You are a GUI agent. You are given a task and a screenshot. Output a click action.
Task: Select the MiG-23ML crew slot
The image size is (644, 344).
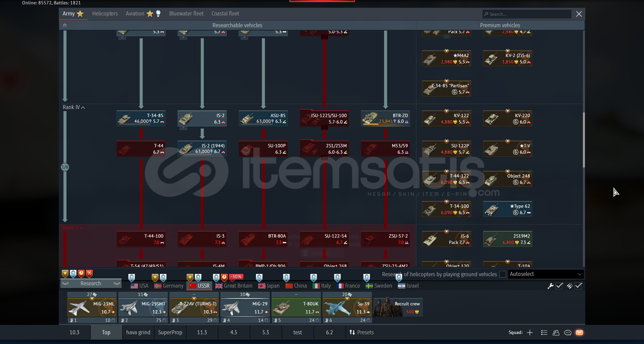click(92, 307)
